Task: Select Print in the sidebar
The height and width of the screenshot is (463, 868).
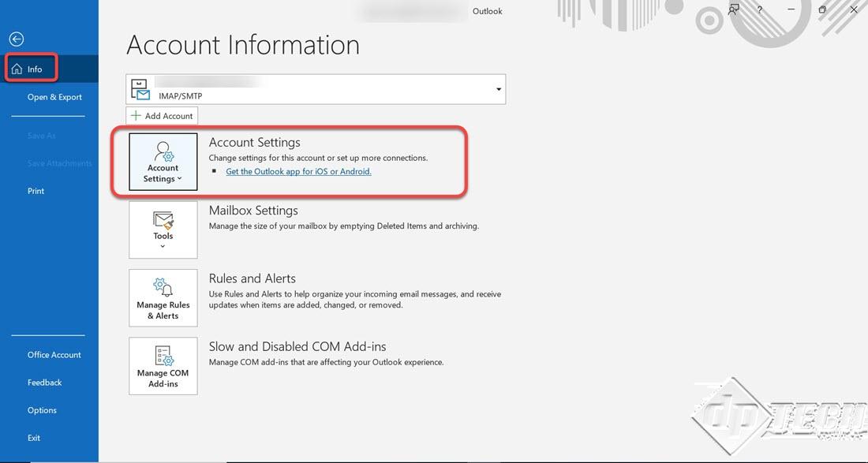Action: 36,191
